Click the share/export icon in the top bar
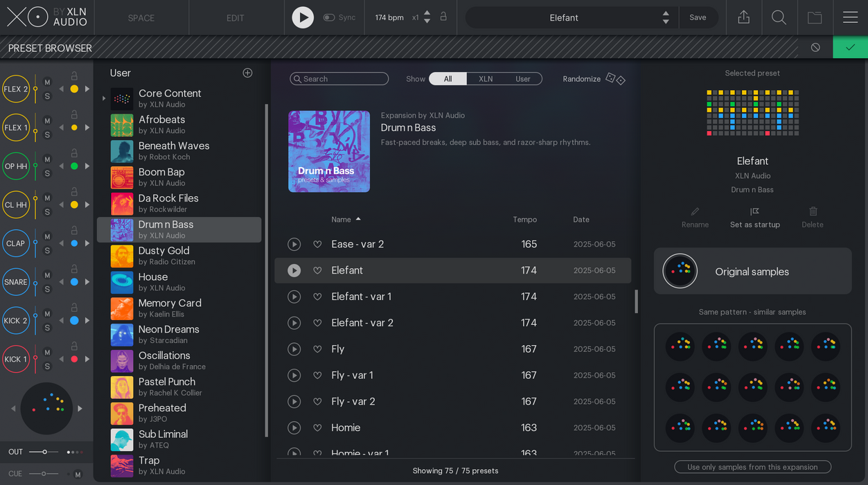 pos(743,17)
